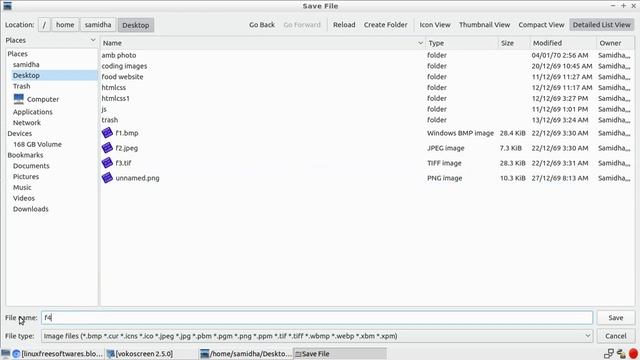Switch to Compact View
The width and height of the screenshot is (640, 360).
[x=541, y=24]
